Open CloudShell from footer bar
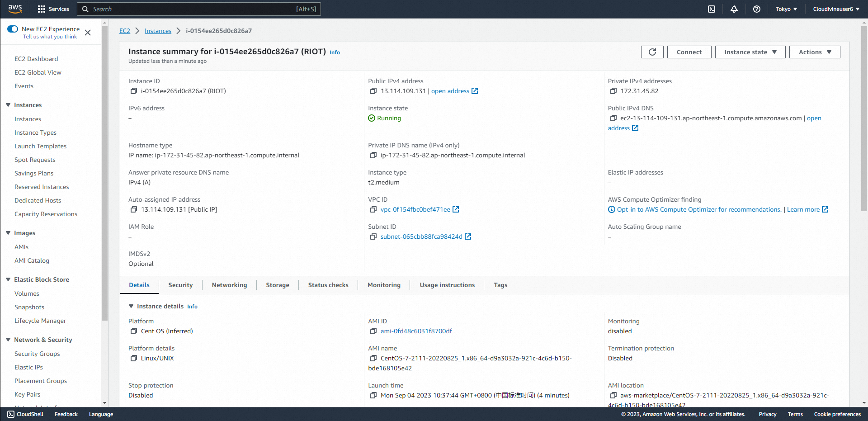The height and width of the screenshot is (421, 868). [x=25, y=414]
